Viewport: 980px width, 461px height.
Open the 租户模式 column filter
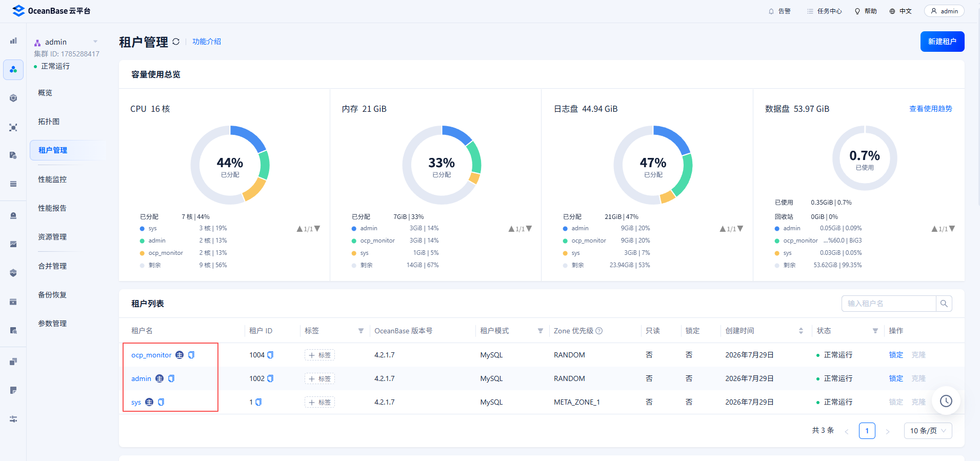[x=541, y=331]
